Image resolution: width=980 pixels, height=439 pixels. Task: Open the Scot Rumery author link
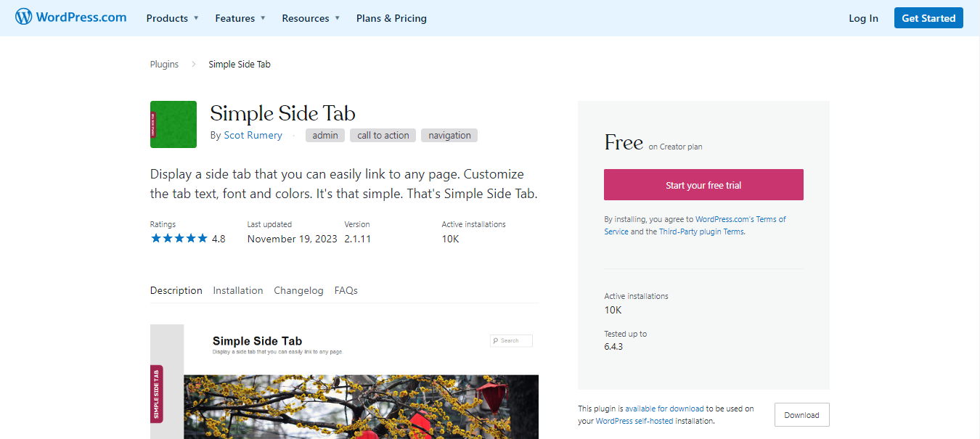253,135
